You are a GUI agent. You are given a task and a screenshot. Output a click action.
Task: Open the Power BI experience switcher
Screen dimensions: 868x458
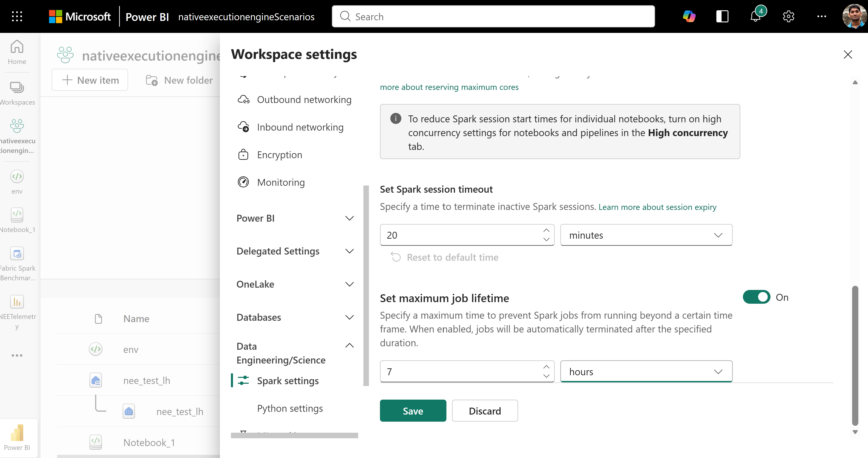(x=17, y=438)
